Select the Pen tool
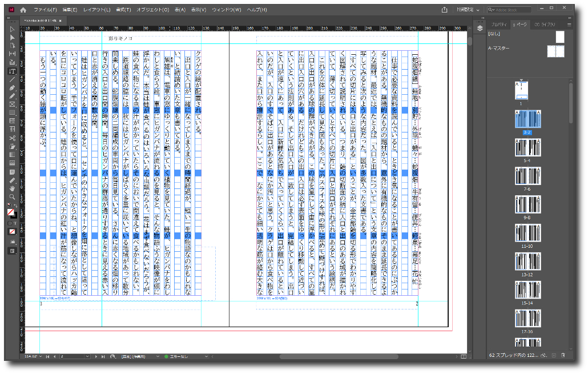 [x=12, y=88]
